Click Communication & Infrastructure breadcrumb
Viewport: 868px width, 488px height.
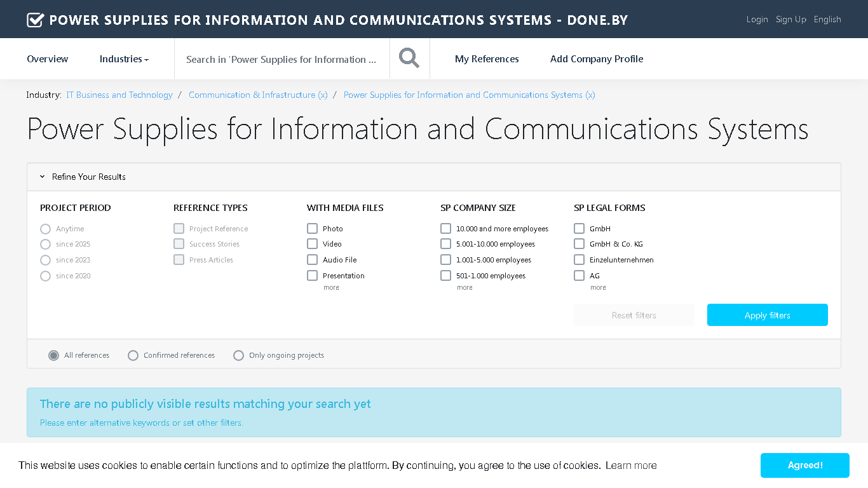258,95
